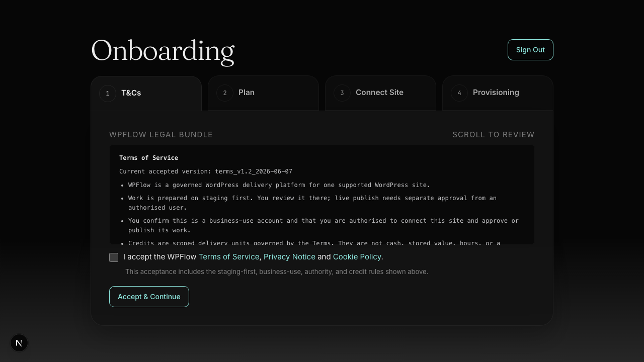This screenshot has width=644, height=362.
Task: Click the Terms of Service heading in legal box
Action: [x=148, y=158]
